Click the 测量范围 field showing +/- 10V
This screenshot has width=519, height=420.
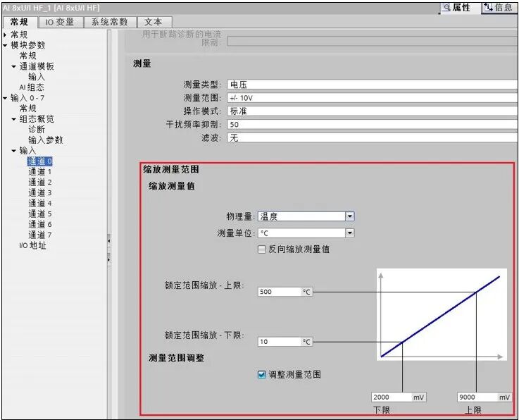[373, 98]
